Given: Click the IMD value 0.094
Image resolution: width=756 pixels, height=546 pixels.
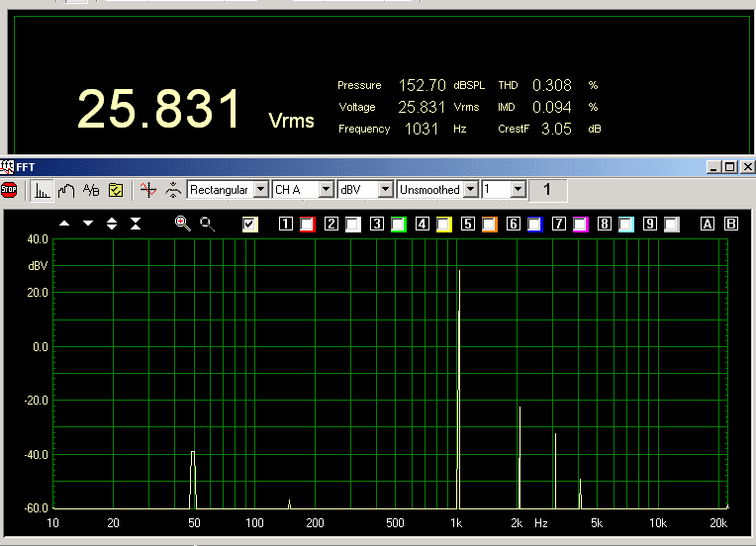Looking at the screenshot, I should pos(551,107).
